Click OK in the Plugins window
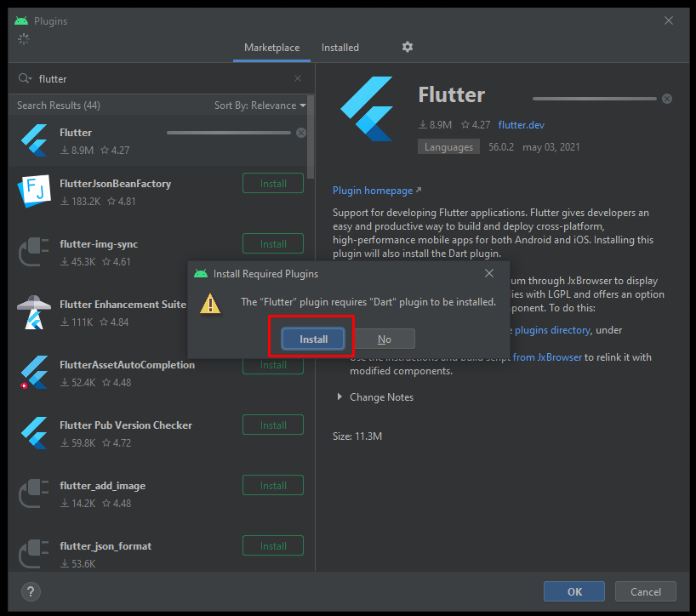Viewport: 696px width, 616px height. (574, 591)
